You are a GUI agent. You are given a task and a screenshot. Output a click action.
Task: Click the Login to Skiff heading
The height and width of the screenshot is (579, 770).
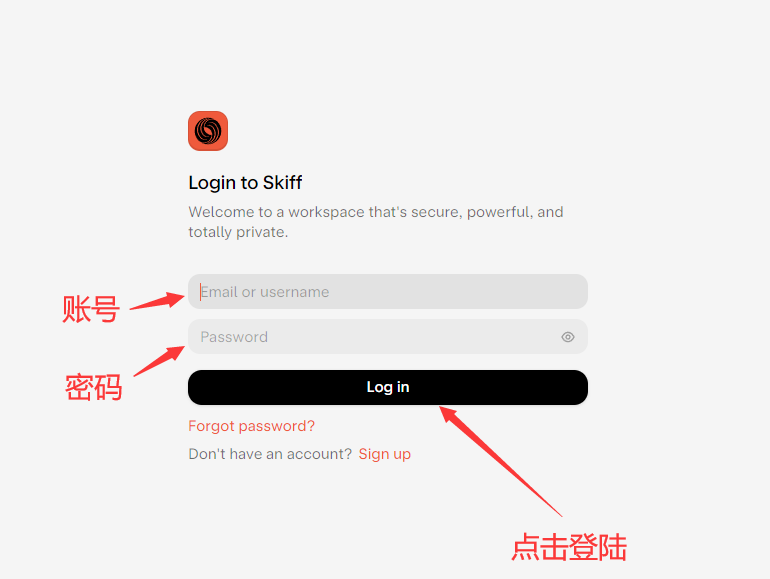pyautogui.click(x=245, y=183)
